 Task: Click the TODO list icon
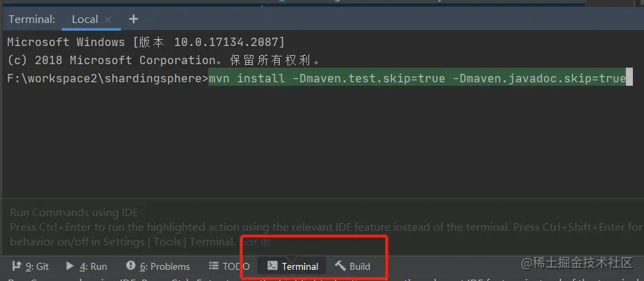(214, 266)
